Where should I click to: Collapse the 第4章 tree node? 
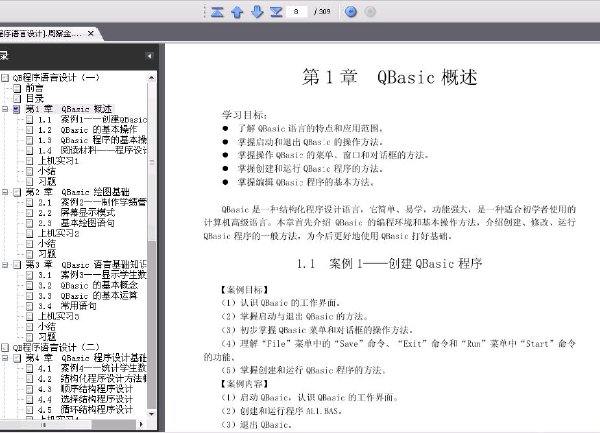[5, 358]
